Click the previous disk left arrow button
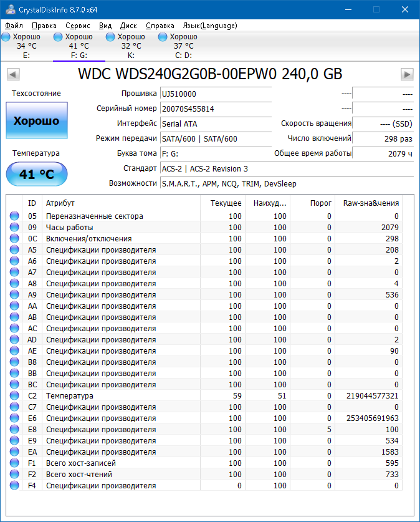Screen dimensions: 420x522 pyautogui.click(x=12, y=74)
